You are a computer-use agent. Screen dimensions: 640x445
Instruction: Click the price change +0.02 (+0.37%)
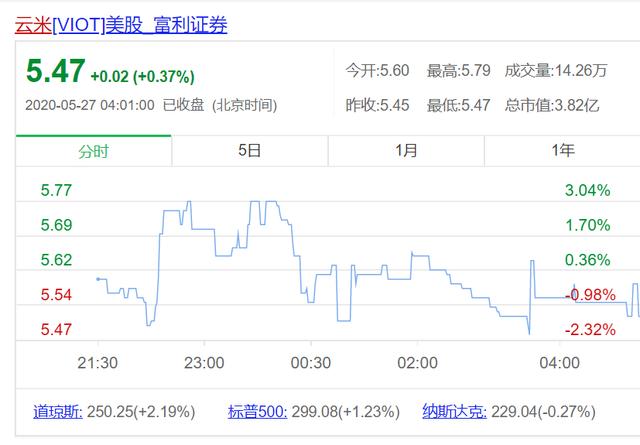click(x=142, y=76)
